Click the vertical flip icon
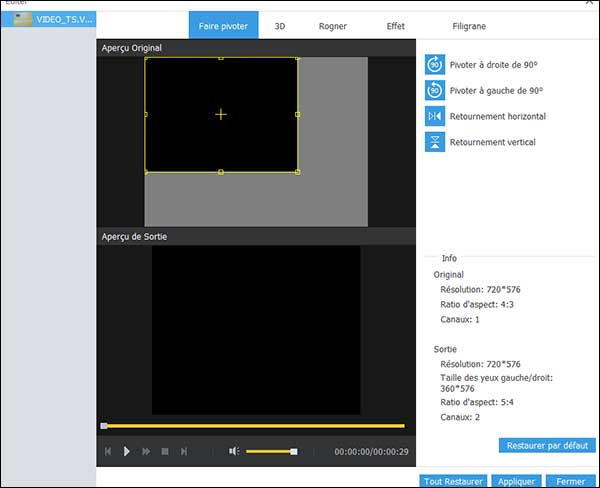Viewport: 600px width, 488px height. 435,142
